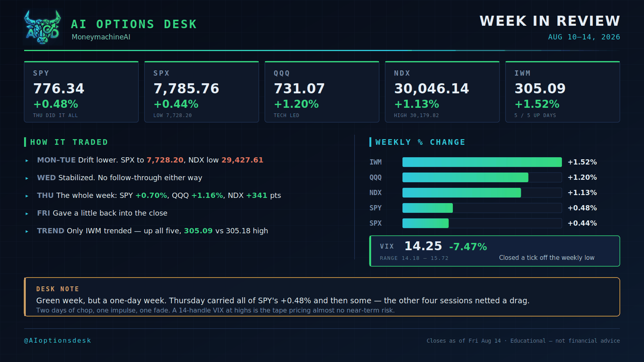
Task: Click the +0.48% value beside the SPY bar
Action: [582, 208]
